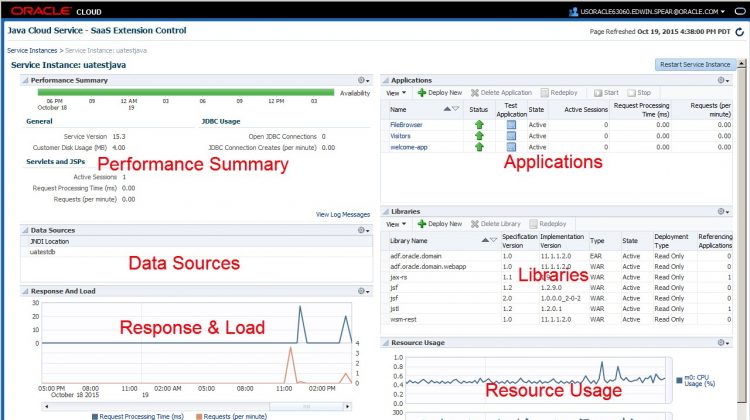This screenshot has height=420, width=750.
Task: Click the Requests per minute legend swatch
Action: [x=199, y=417]
